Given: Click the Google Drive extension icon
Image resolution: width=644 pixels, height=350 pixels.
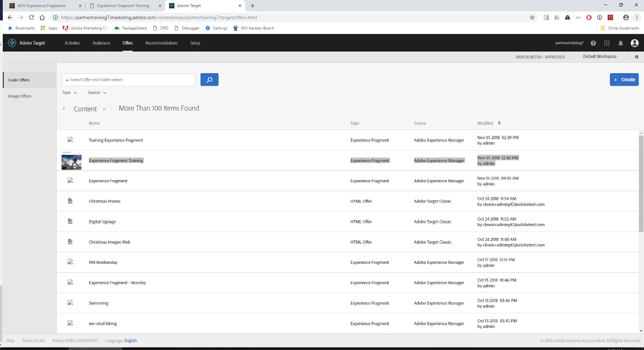Looking at the screenshot, I should pos(557,17).
